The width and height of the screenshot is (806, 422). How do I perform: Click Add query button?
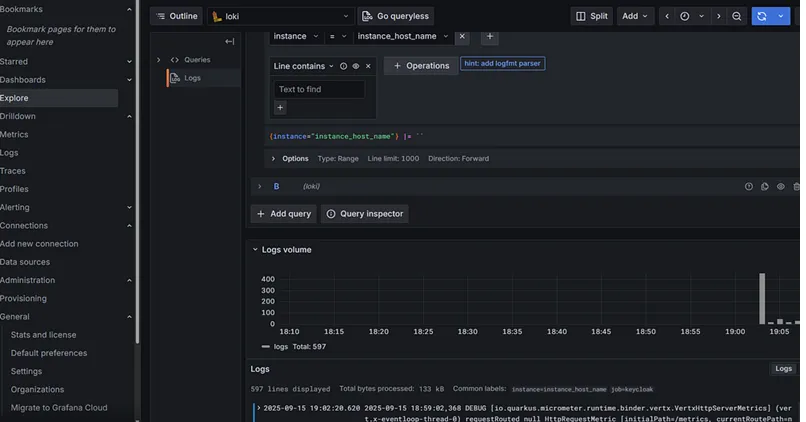coord(283,214)
